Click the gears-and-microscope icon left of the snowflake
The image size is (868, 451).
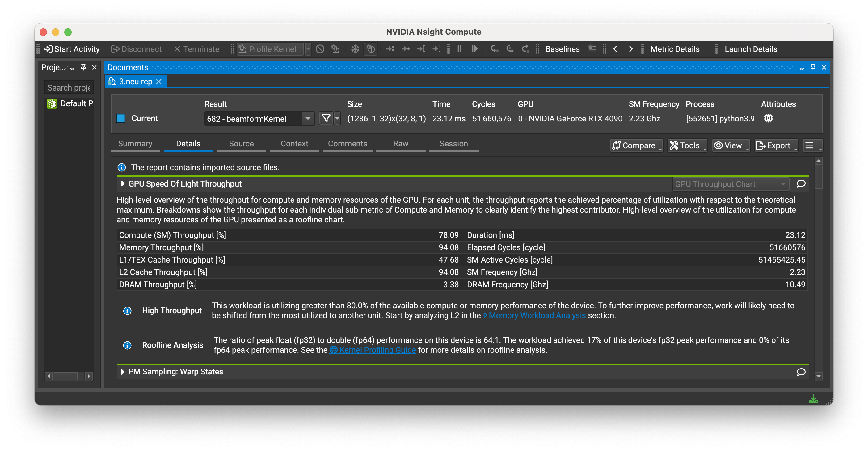tap(335, 49)
